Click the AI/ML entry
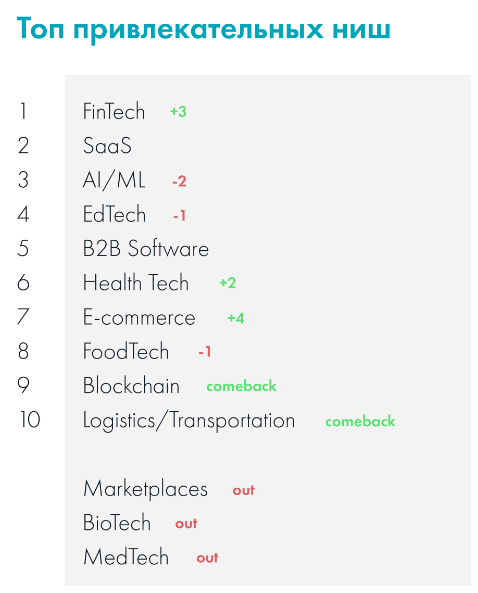478x593 pixels. pyautogui.click(x=114, y=180)
